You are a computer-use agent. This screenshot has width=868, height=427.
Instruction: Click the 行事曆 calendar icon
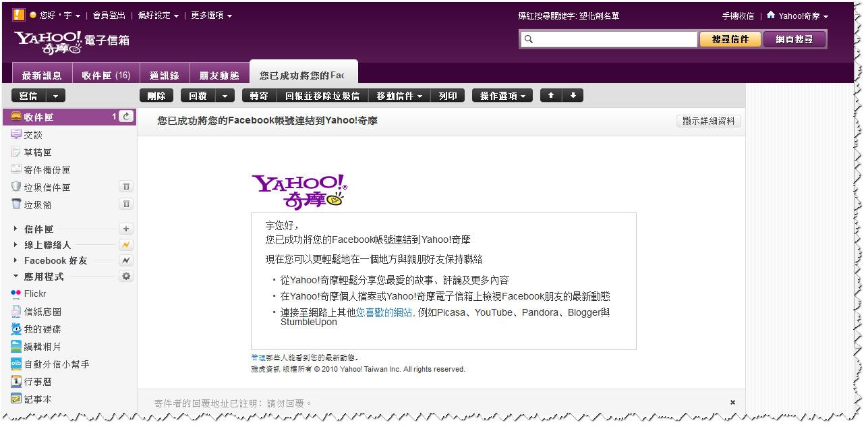click(x=16, y=381)
